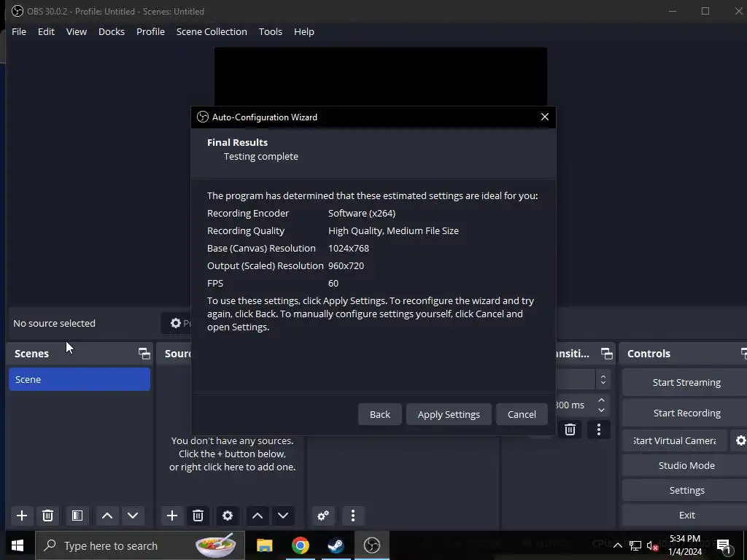Remove selected scene using Scenes trash icon
The width and height of the screenshot is (747, 560).
[47, 516]
